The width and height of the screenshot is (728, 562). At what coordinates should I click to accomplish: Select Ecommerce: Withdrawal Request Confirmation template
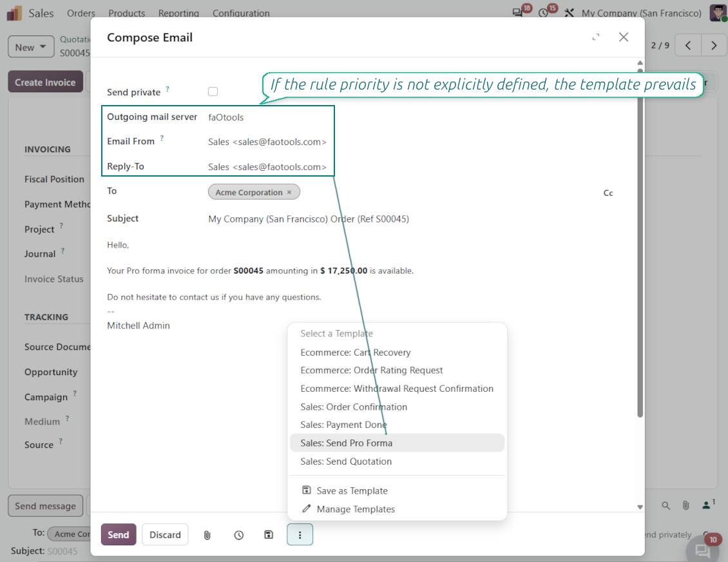click(x=397, y=388)
